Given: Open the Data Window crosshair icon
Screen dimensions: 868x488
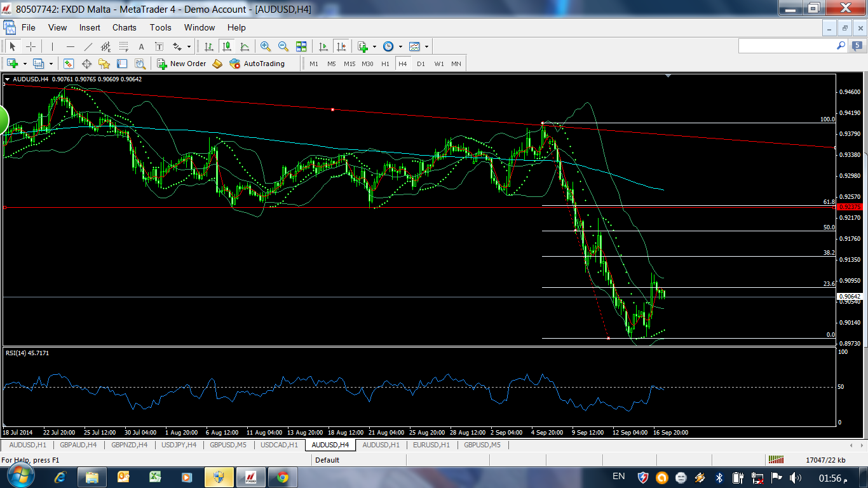Looking at the screenshot, I should [x=86, y=64].
